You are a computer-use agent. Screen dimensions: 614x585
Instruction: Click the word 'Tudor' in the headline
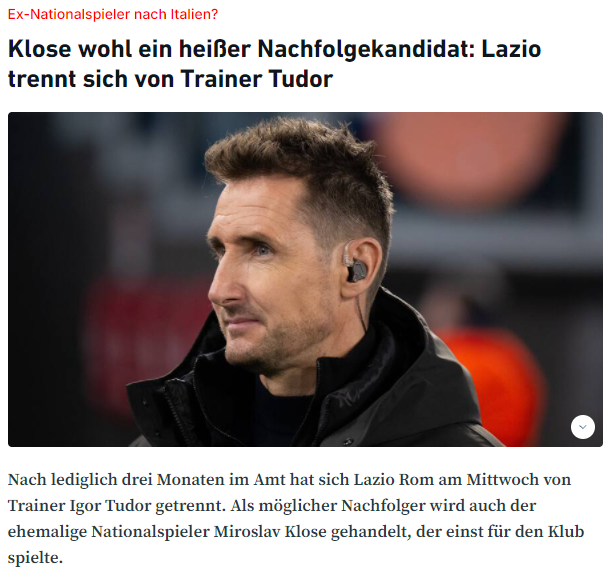(300, 79)
